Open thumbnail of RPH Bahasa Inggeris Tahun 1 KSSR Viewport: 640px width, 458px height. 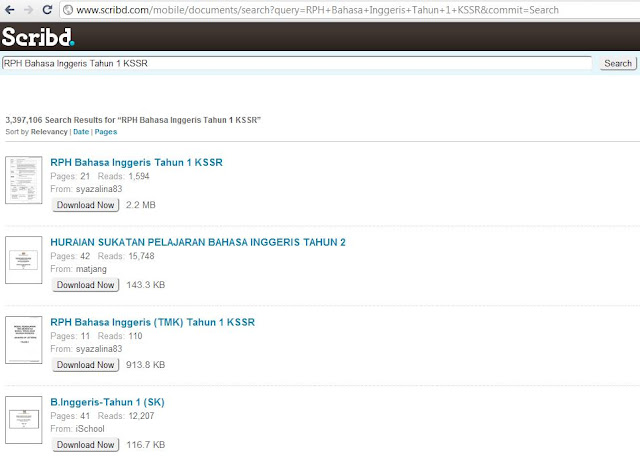pos(24,180)
